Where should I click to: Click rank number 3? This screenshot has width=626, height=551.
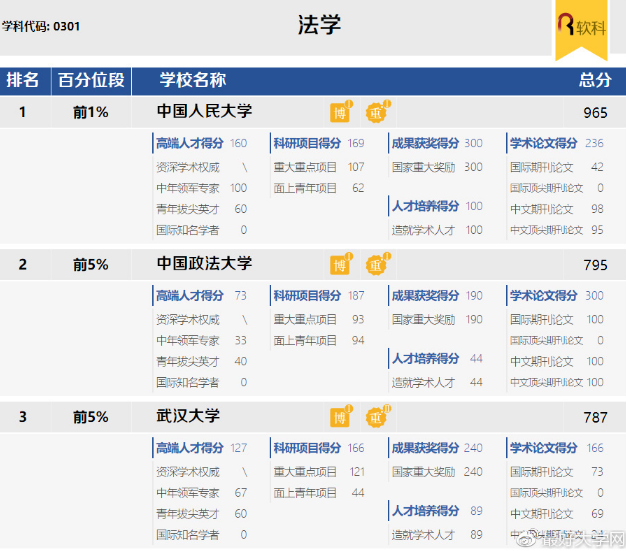[x=23, y=417]
